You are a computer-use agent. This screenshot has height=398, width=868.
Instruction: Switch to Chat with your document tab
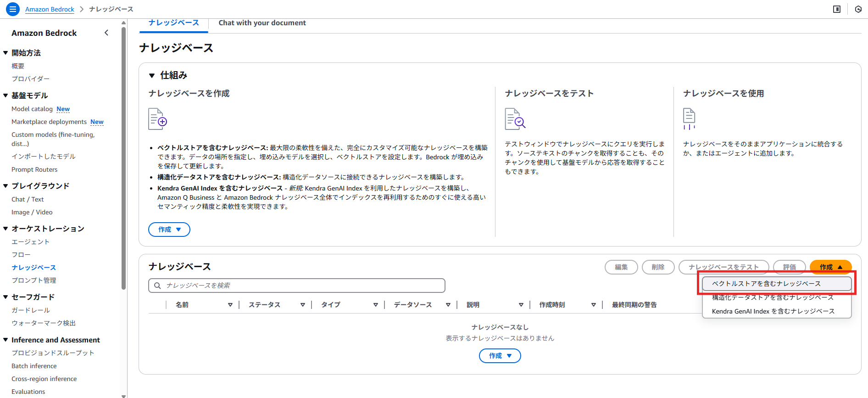click(262, 23)
